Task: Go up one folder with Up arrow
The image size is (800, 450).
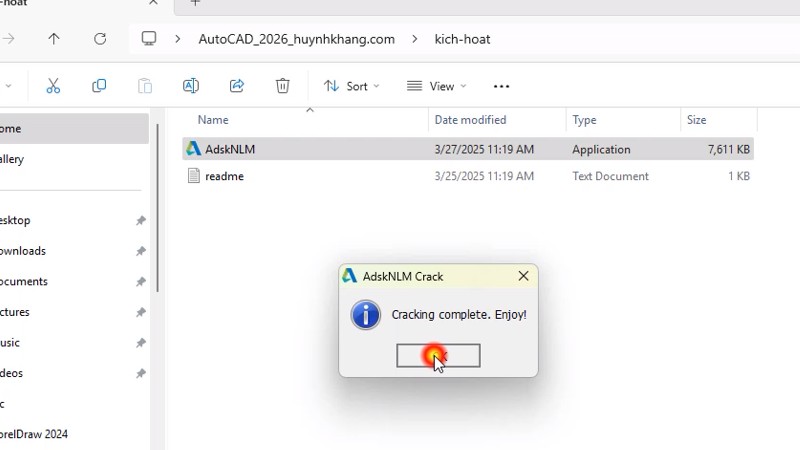Action: coord(54,39)
